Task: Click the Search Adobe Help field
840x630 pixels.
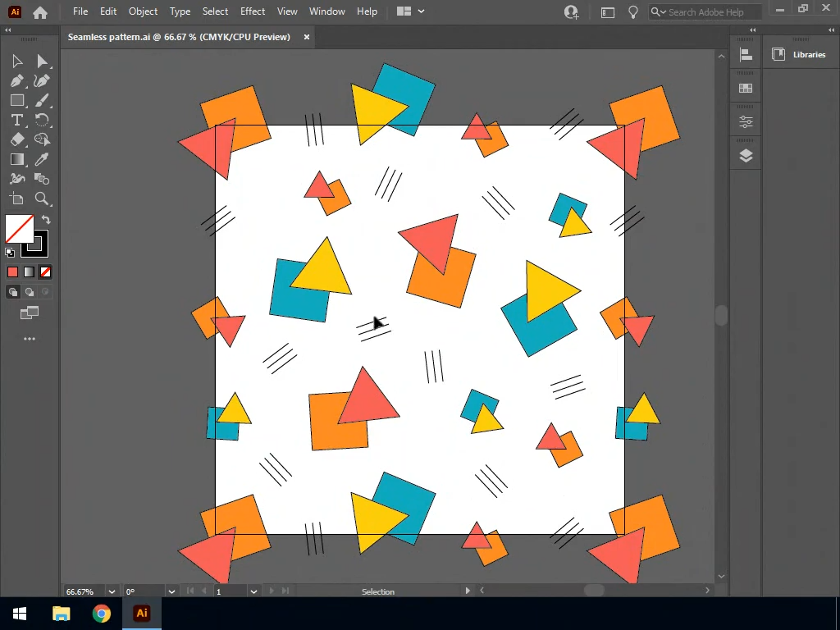Action: point(712,12)
